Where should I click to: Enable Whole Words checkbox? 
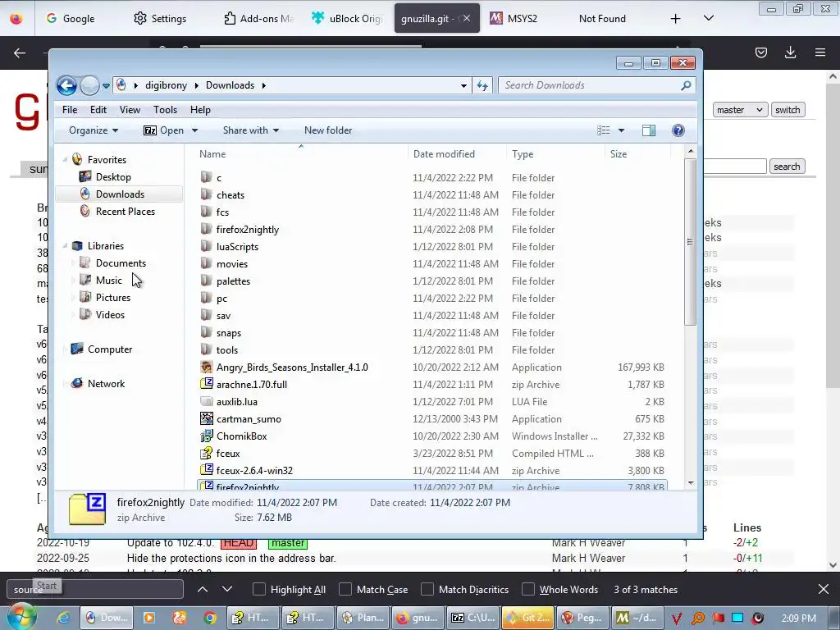pyautogui.click(x=528, y=589)
